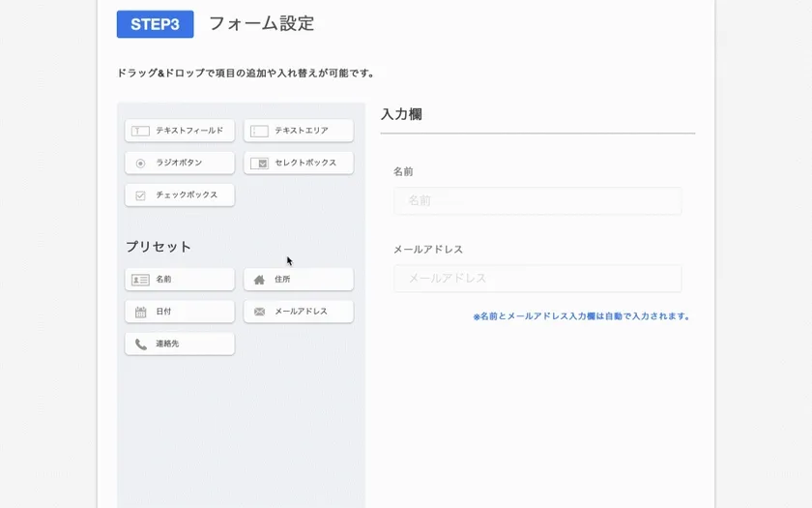Click the テキストフィールド item icon
Image resolution: width=812 pixels, height=508 pixels.
(x=140, y=131)
